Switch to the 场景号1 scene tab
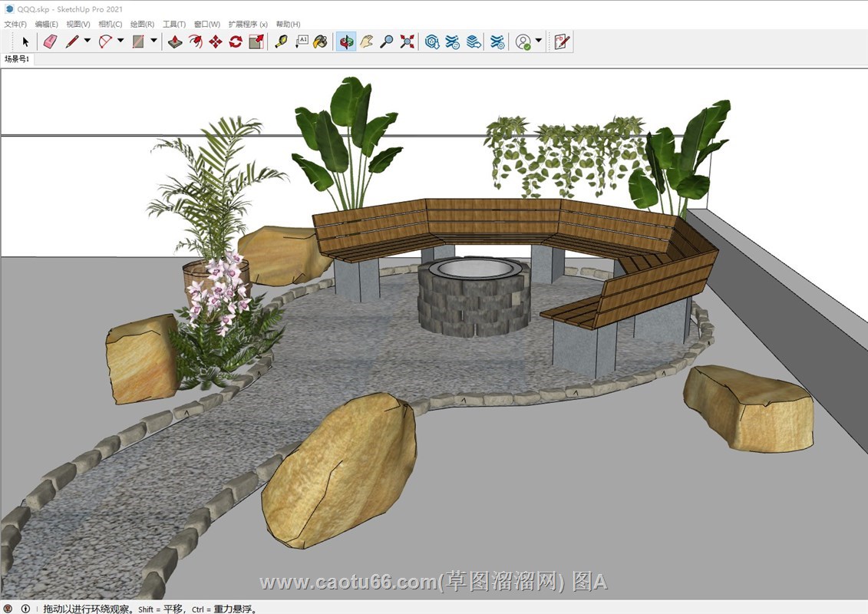Image resolution: width=868 pixels, height=614 pixels. click(17, 59)
